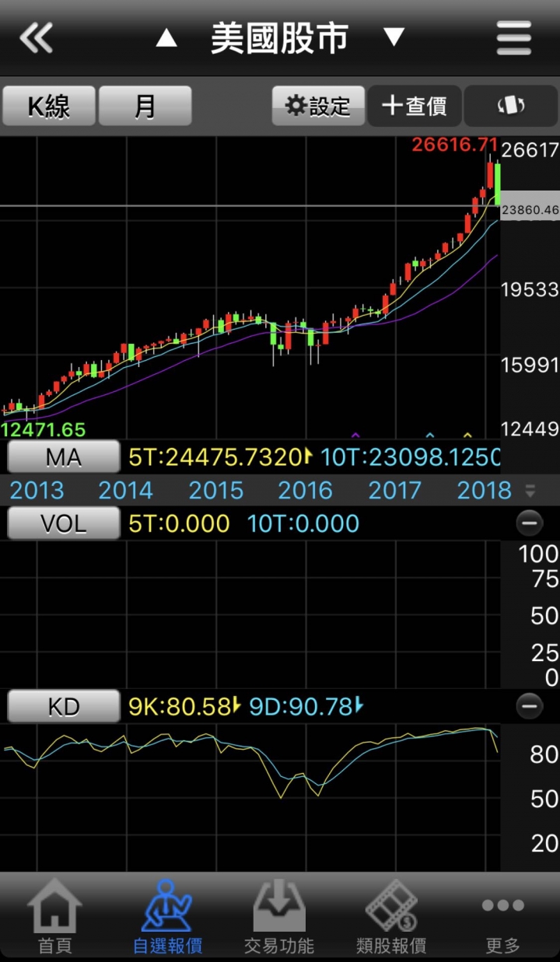Tap the 2015 year label
Screen dimensions: 560x962
tap(216, 491)
